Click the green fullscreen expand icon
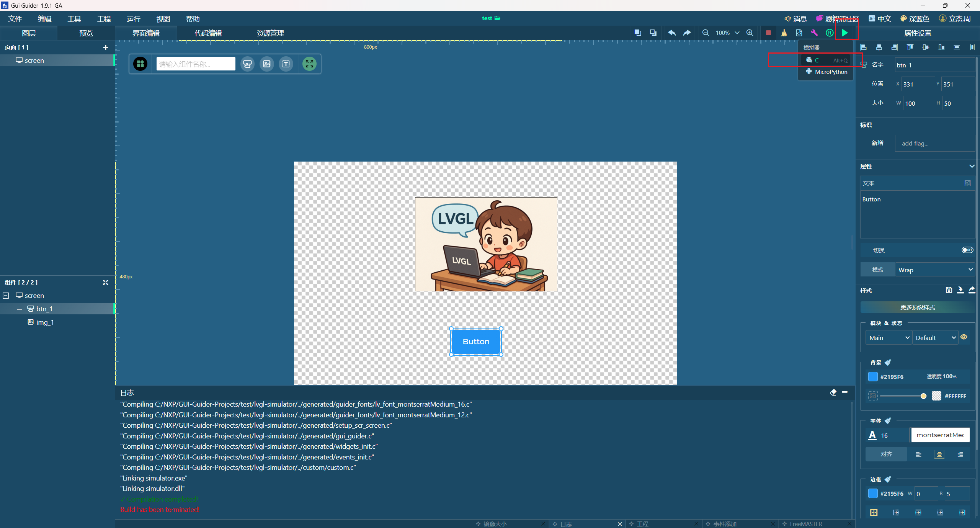The width and height of the screenshot is (980, 528). click(309, 64)
